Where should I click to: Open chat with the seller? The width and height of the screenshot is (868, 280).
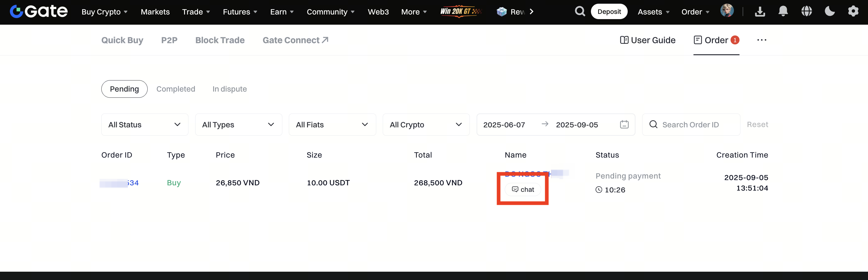point(523,189)
